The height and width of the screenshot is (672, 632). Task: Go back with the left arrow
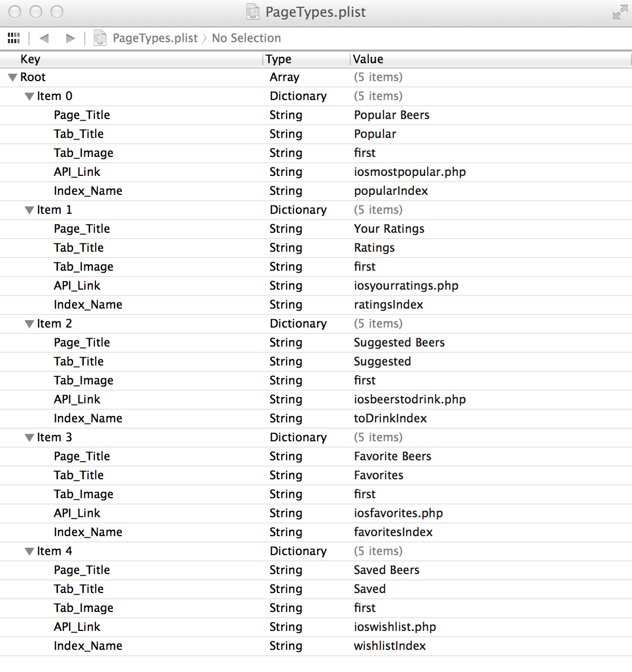pyautogui.click(x=44, y=38)
